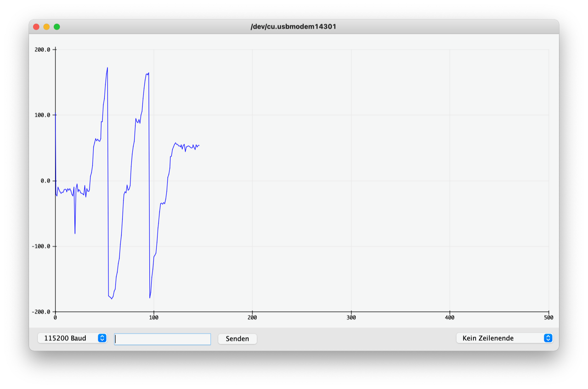Click the serial message input field
The width and height of the screenshot is (588, 389).
pos(163,339)
